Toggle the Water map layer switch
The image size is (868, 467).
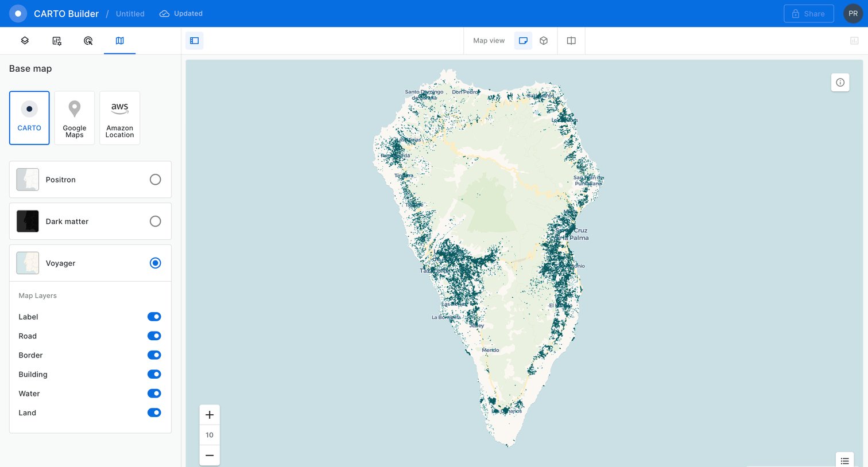[154, 394]
